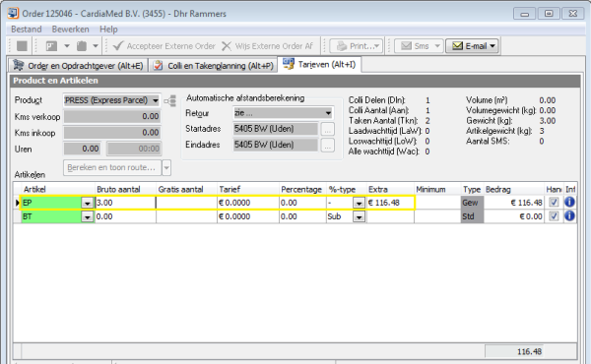Expand the Retour dropdown
The width and height of the screenshot is (591, 364).
[x=284, y=112]
